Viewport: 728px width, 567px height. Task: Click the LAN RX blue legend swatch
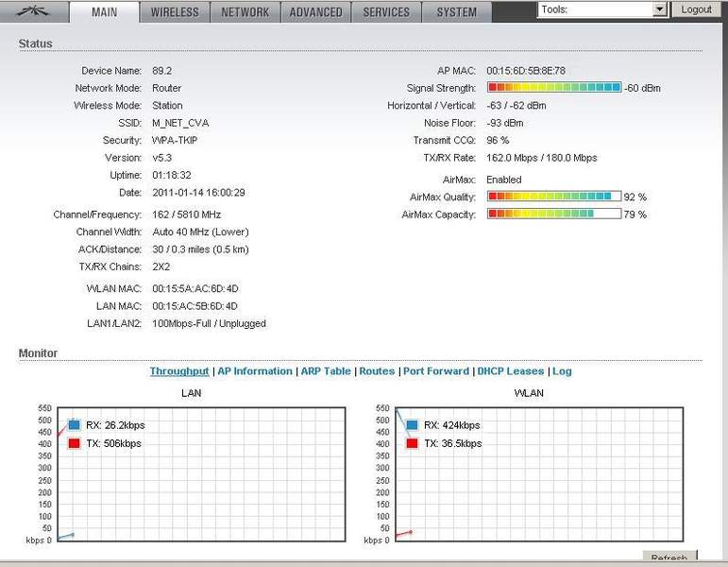[x=74, y=424]
